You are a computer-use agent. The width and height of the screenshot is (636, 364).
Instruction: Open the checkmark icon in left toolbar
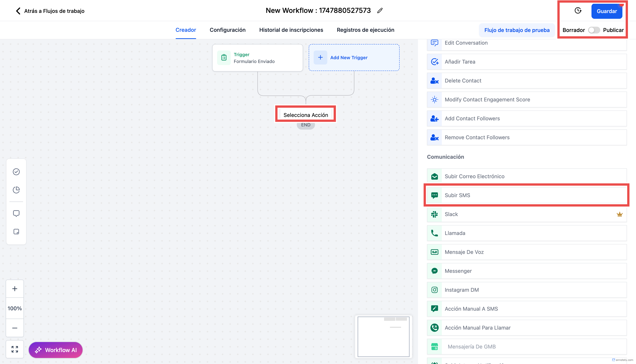(x=16, y=172)
